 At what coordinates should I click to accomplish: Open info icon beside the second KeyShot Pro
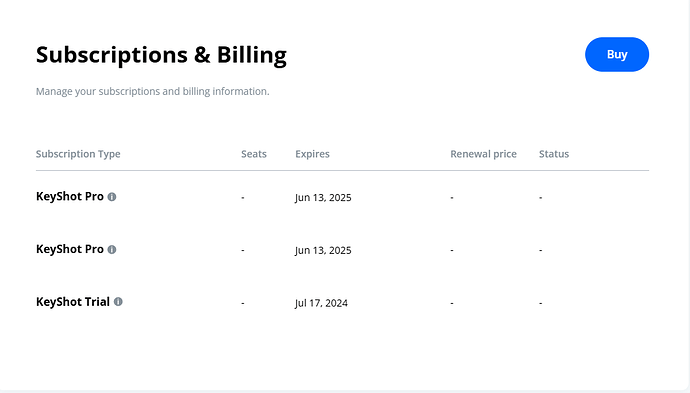pyautogui.click(x=112, y=250)
